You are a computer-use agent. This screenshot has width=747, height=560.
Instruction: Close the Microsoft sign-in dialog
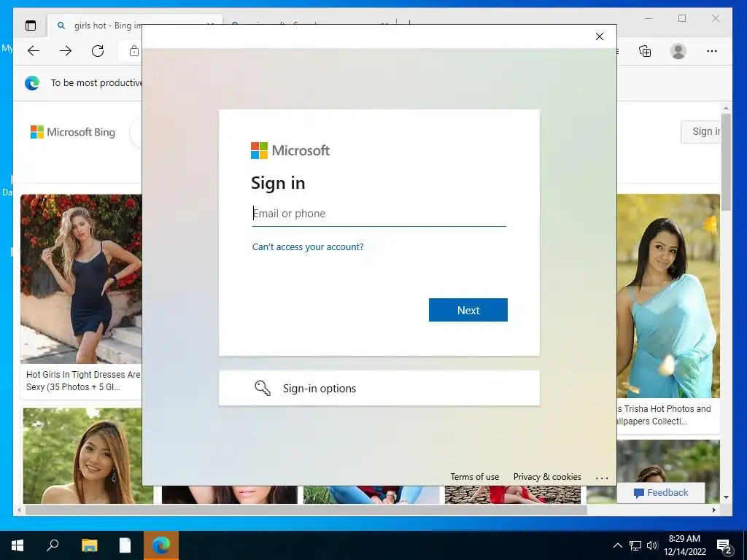pyautogui.click(x=600, y=36)
